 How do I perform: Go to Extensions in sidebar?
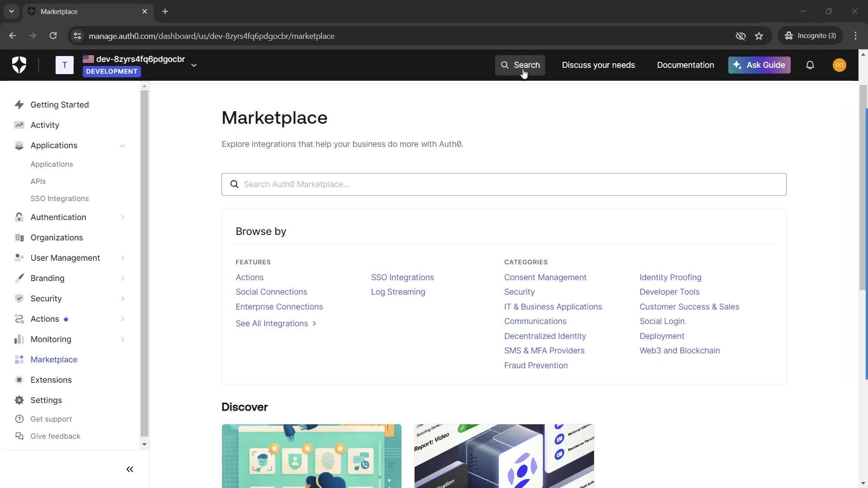click(x=51, y=380)
